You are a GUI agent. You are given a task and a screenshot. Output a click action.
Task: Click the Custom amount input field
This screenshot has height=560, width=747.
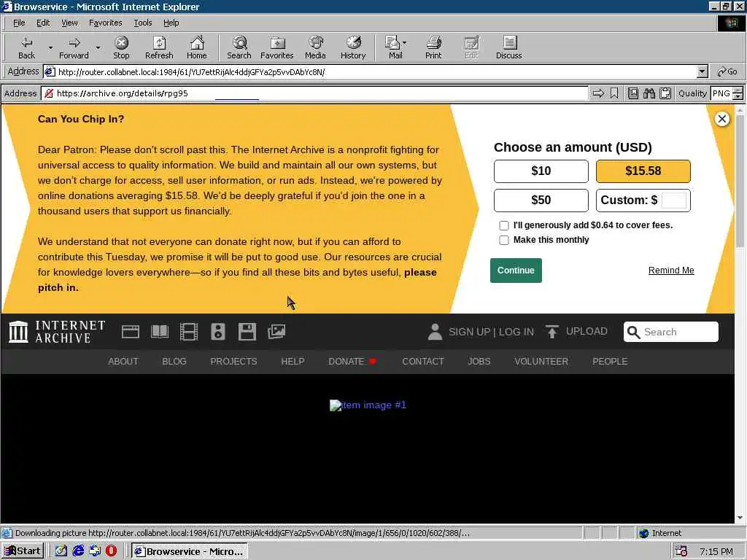tap(674, 201)
